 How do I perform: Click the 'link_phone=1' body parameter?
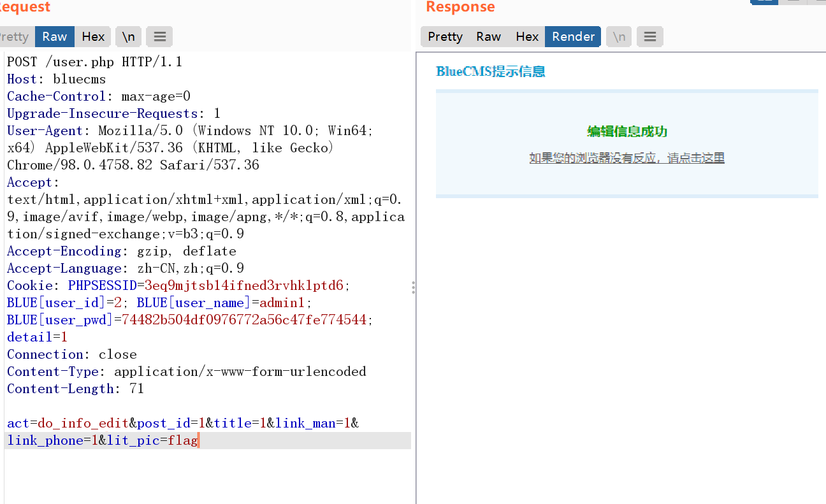coord(53,440)
